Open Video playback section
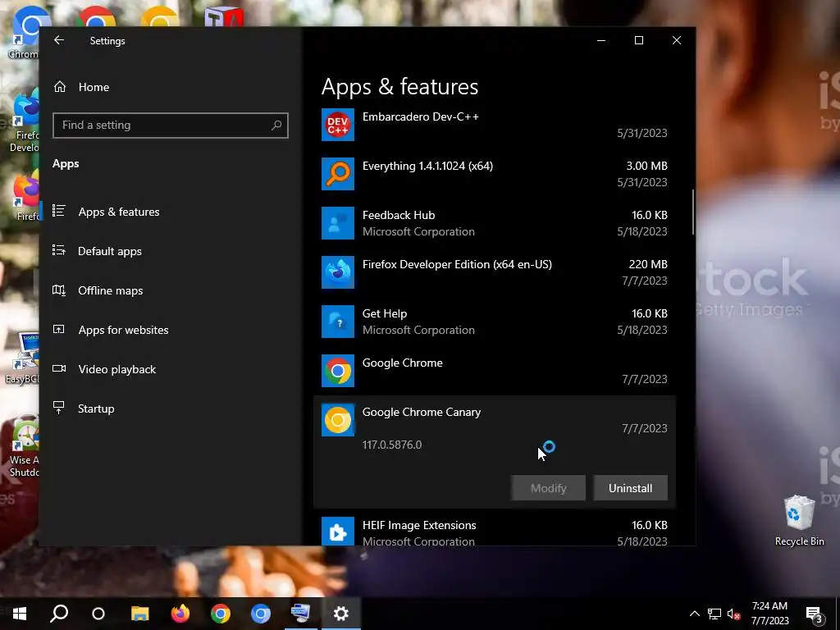Screen dimensions: 840x630 coord(116,369)
